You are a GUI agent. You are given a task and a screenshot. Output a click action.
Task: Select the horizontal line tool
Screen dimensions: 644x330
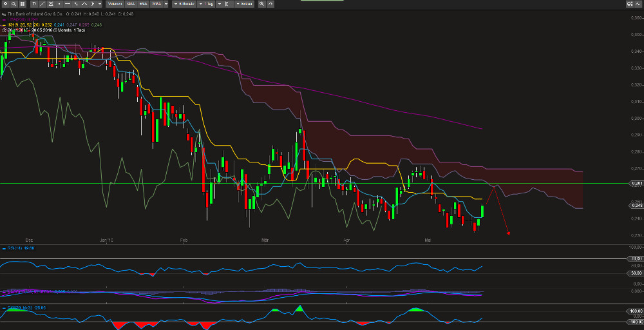(x=68, y=4)
